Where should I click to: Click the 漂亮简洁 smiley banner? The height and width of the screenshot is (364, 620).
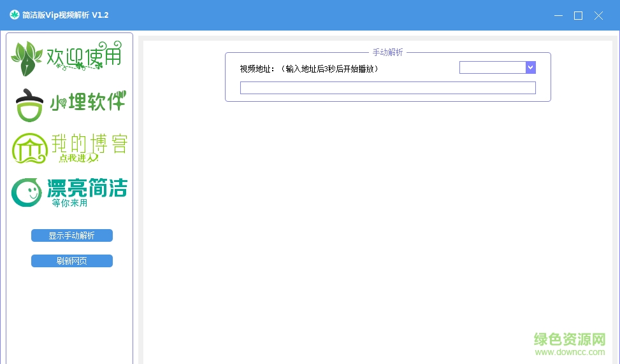point(69,192)
